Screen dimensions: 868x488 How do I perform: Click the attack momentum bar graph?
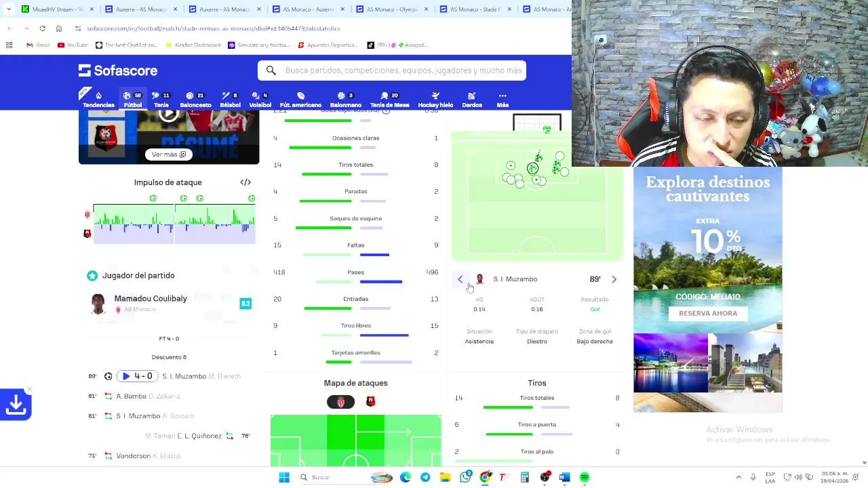click(174, 224)
